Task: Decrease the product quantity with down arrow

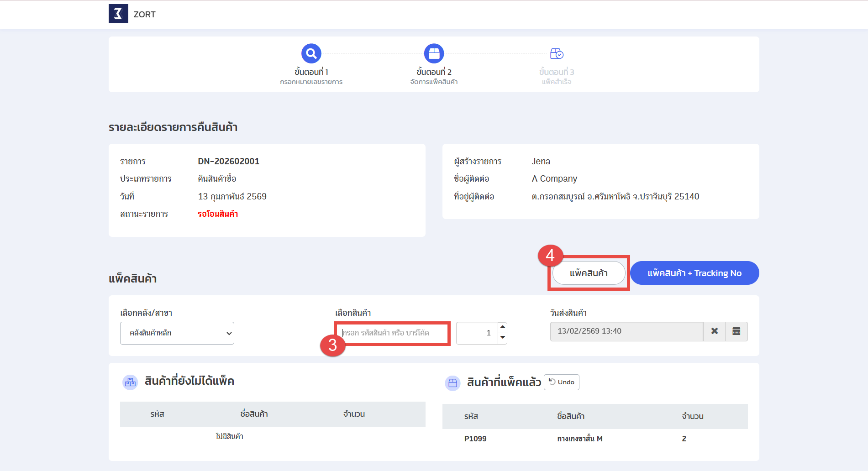Action: coord(502,338)
